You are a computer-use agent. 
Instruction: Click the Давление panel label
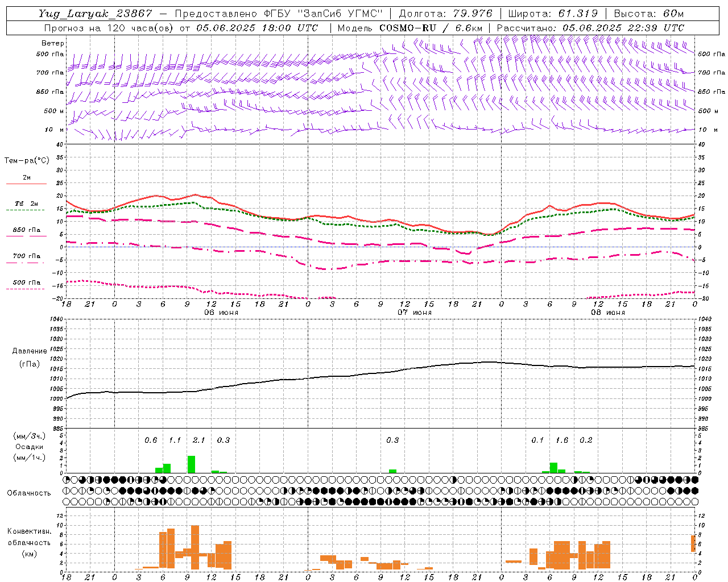pyautogui.click(x=30, y=351)
